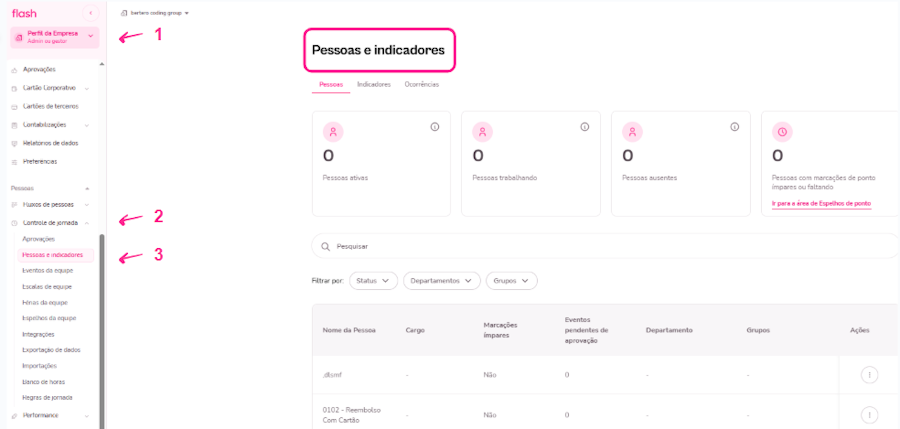Expand the Cartão Corporativo menu section
Image resolution: width=900 pixels, height=429 pixels.
click(x=87, y=88)
